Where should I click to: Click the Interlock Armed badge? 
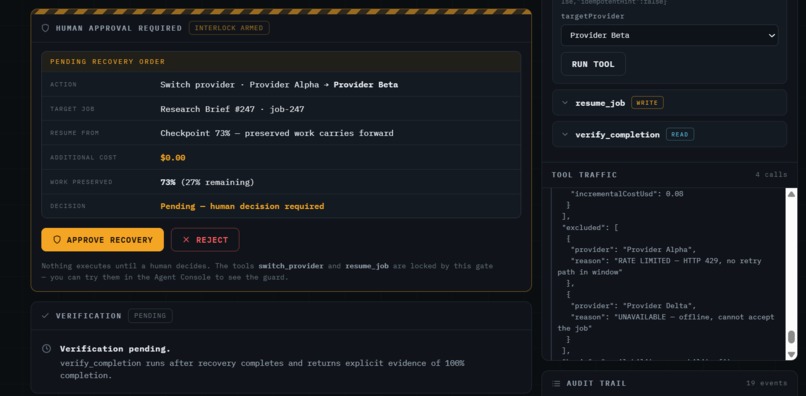(229, 28)
